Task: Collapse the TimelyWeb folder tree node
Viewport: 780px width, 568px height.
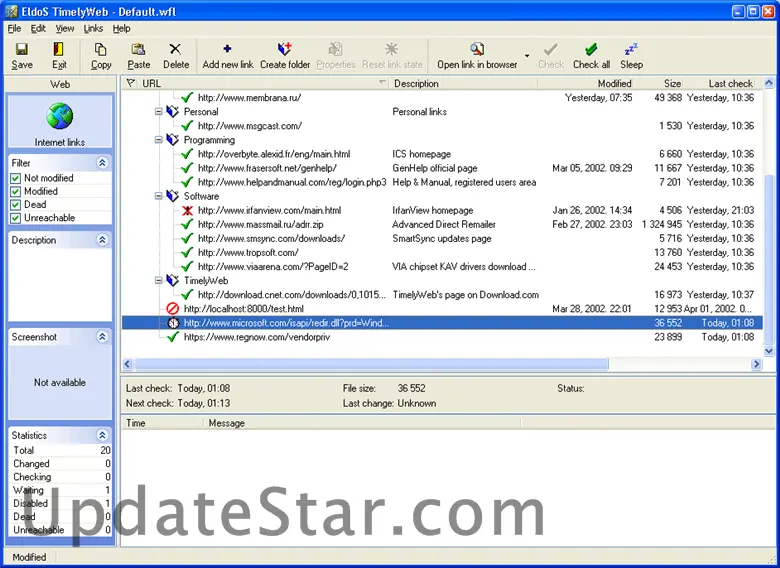Action: click(x=158, y=281)
